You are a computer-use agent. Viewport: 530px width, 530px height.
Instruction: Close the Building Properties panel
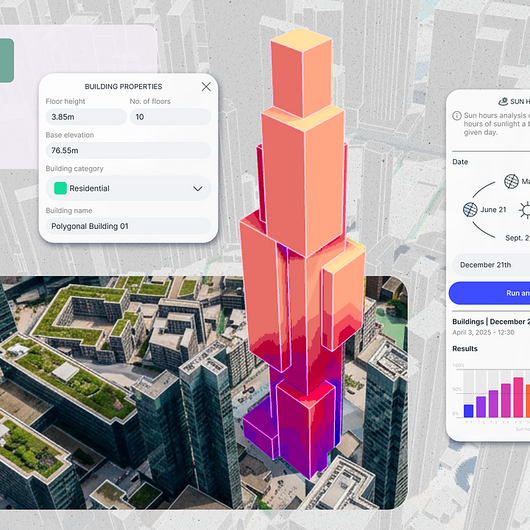tap(206, 87)
